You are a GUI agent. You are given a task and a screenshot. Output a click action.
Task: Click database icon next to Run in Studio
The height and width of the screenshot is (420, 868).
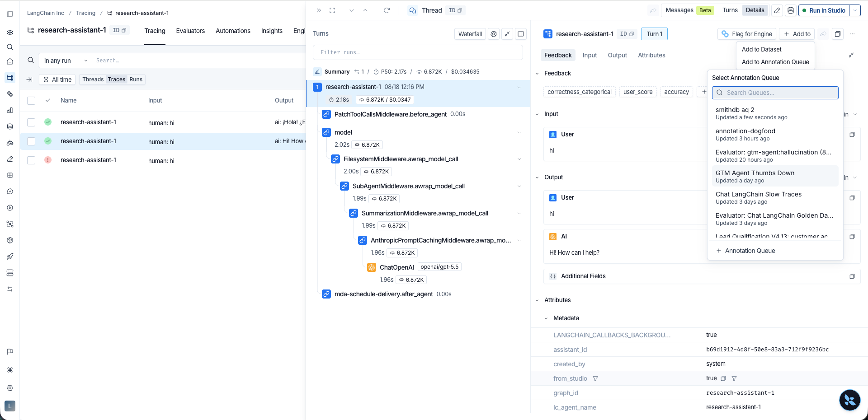tap(791, 10)
